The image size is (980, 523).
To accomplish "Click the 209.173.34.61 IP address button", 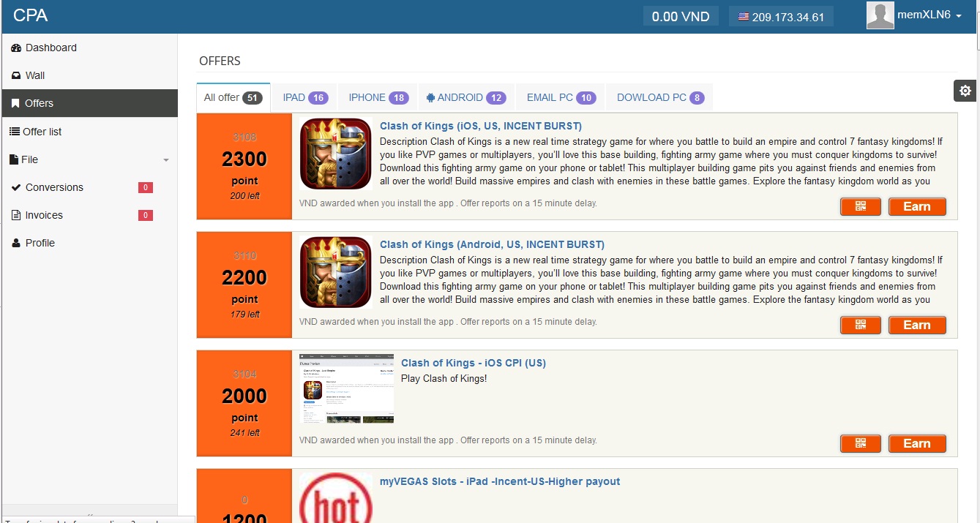I will tap(781, 17).
